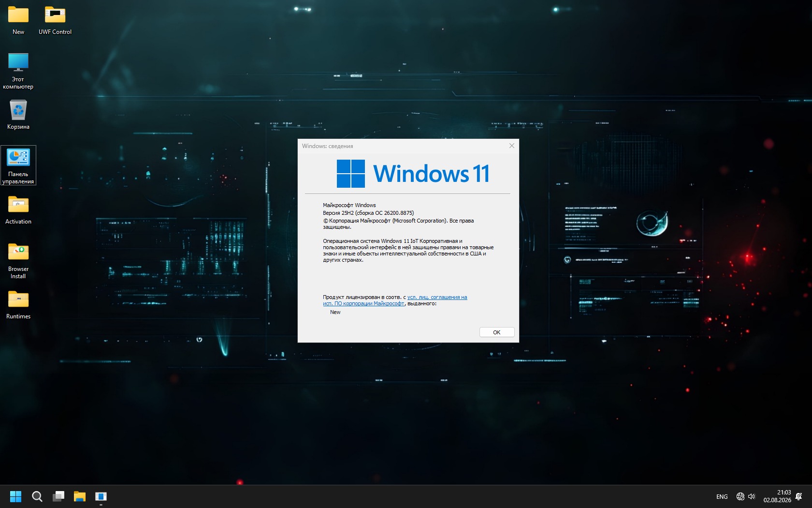Select the UWF Control desktop folder
Image resolution: width=812 pixels, height=508 pixels.
pyautogui.click(x=55, y=20)
